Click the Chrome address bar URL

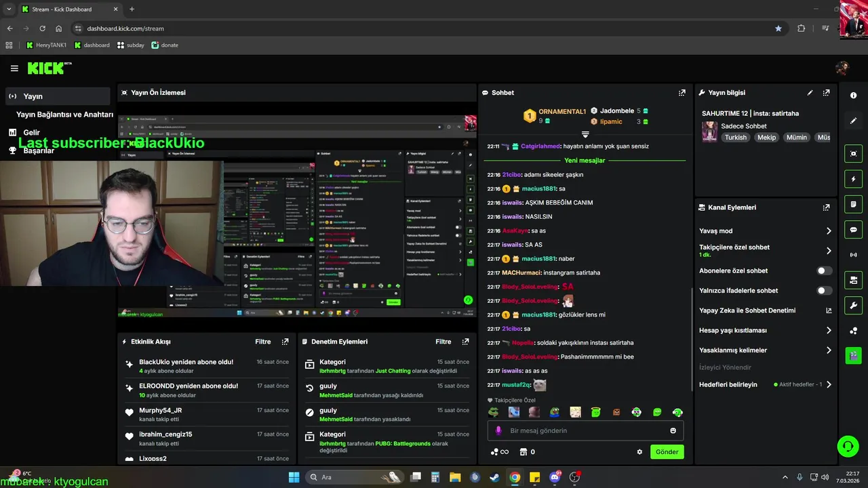tap(125, 28)
